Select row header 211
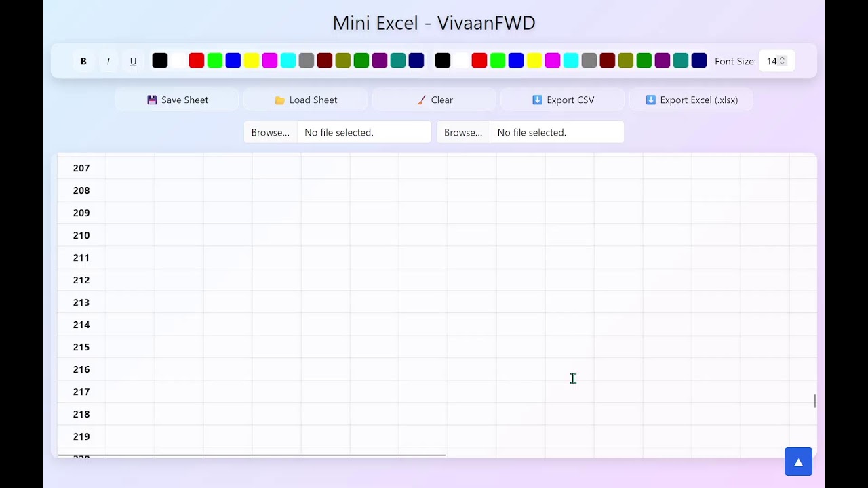Screen dimensions: 868x488 point(81,258)
